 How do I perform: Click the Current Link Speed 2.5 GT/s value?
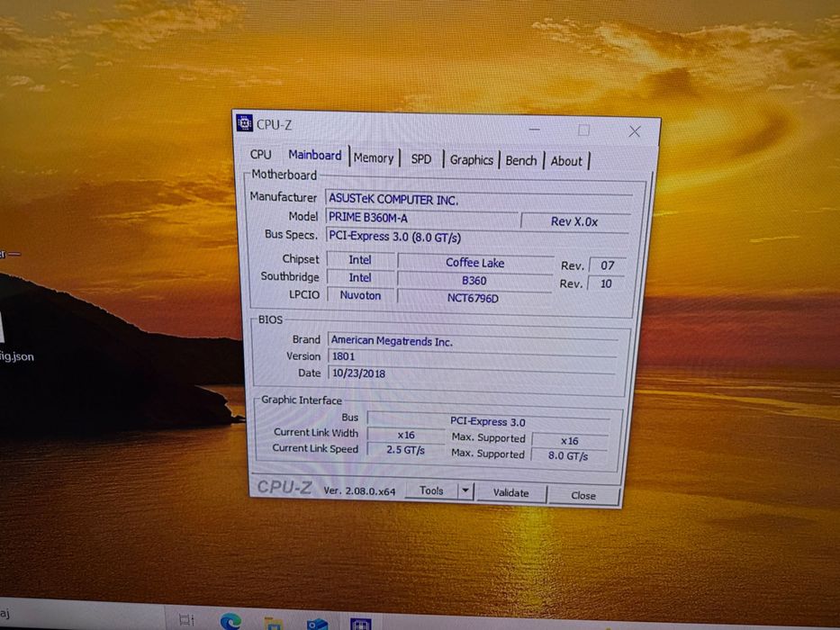(x=405, y=449)
